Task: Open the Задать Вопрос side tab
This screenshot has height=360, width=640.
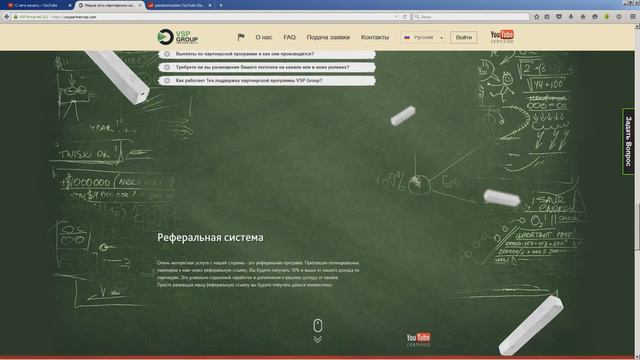Action: click(628, 141)
